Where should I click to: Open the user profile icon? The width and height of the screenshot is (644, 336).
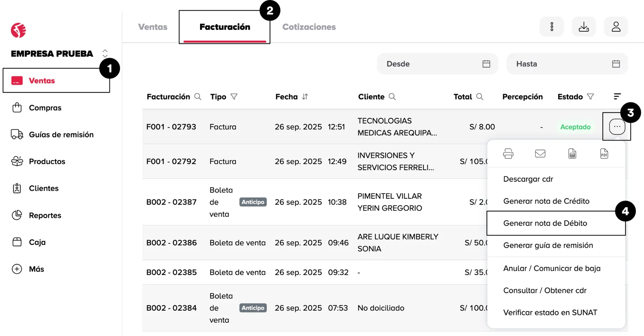click(x=616, y=27)
